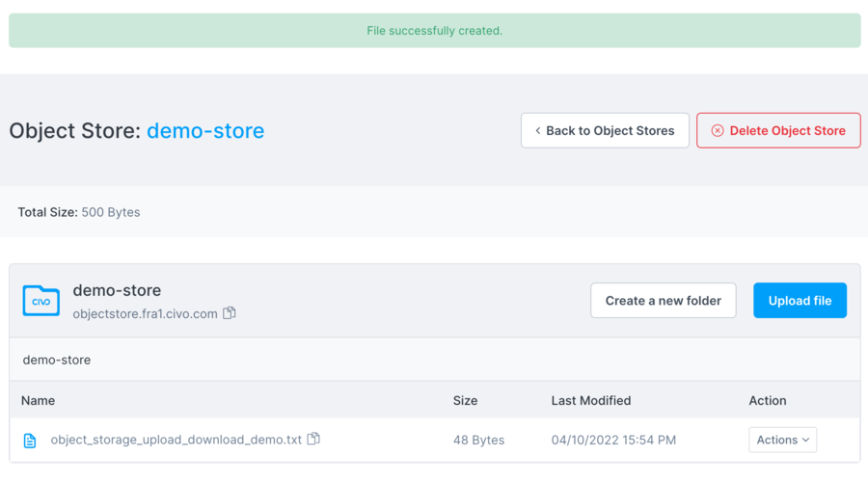This screenshot has width=868, height=482.
Task: Click the X circle icon on Delete button
Action: [x=718, y=131]
